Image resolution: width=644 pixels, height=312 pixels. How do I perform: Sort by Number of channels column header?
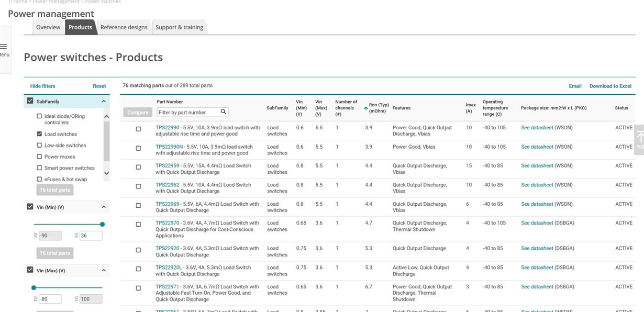346,108
